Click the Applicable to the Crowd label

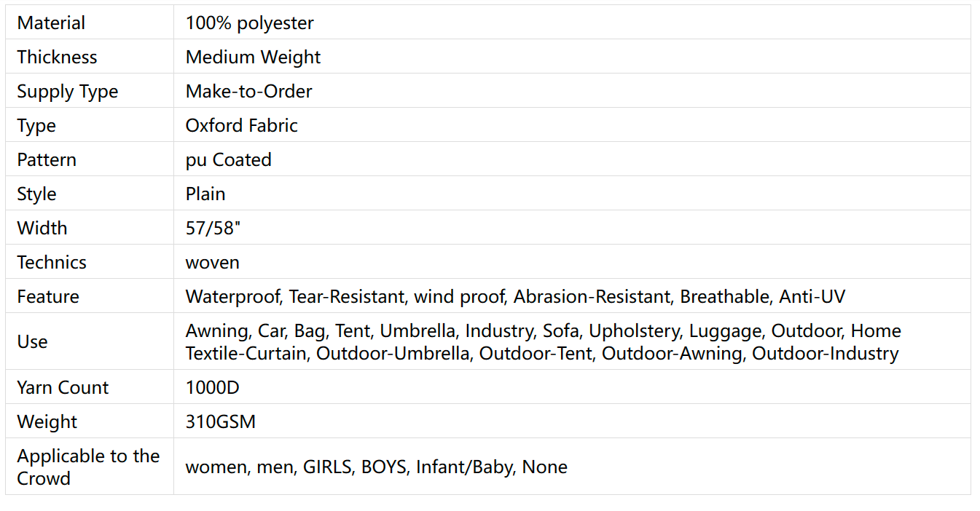coord(88,467)
